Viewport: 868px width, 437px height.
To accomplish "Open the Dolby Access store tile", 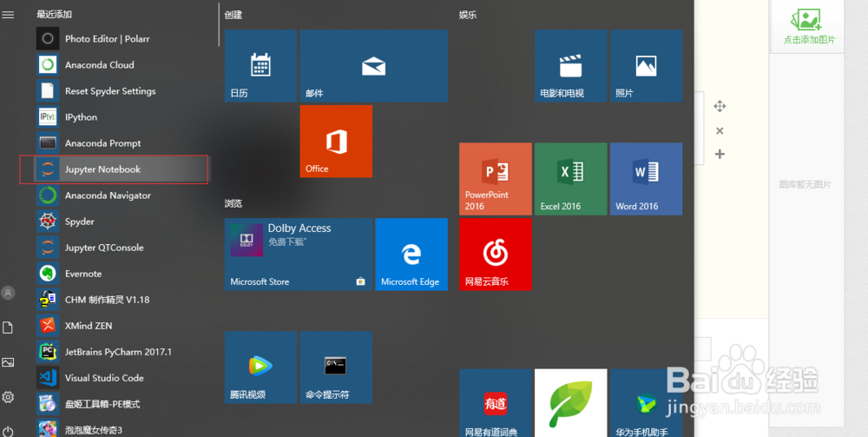I will pos(299,255).
